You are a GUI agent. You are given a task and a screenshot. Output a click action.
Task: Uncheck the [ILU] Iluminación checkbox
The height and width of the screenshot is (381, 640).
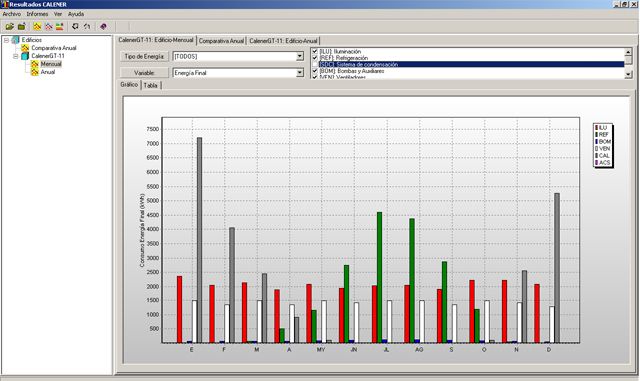coord(315,51)
